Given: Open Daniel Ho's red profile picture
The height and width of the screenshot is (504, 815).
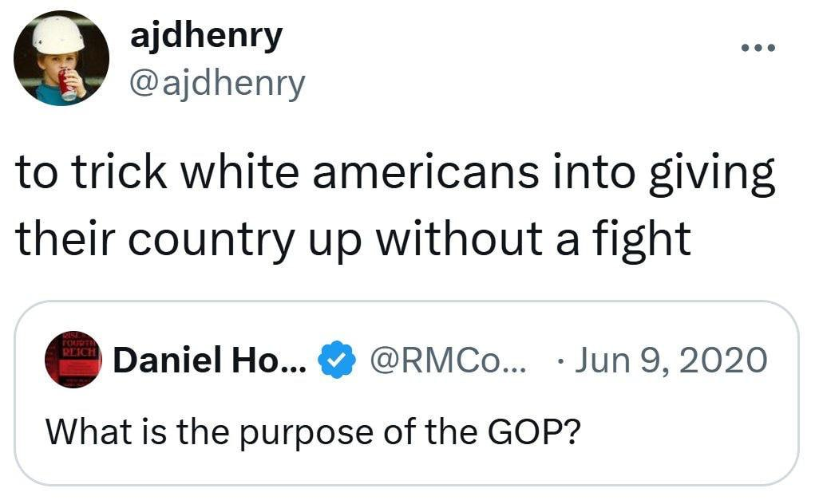Looking at the screenshot, I should pos(73,360).
